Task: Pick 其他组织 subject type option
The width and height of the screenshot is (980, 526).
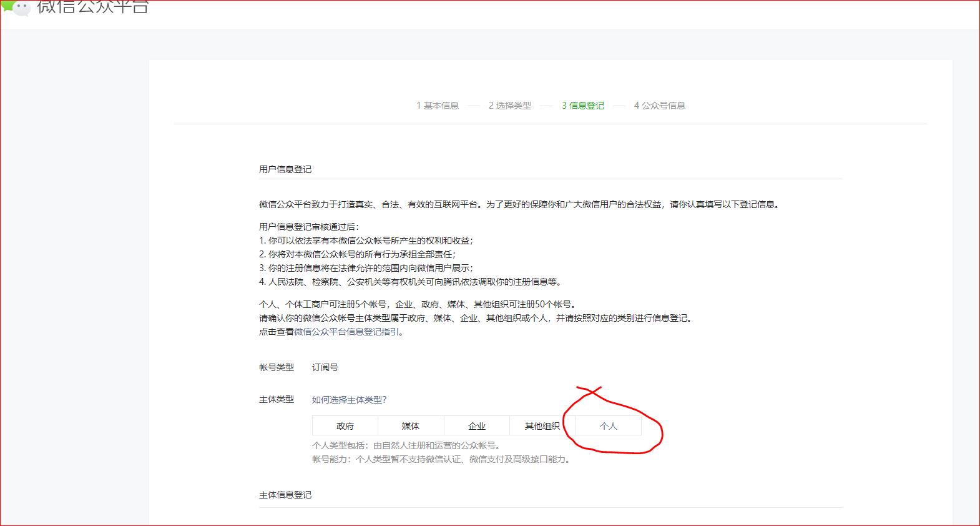Action: coord(542,426)
